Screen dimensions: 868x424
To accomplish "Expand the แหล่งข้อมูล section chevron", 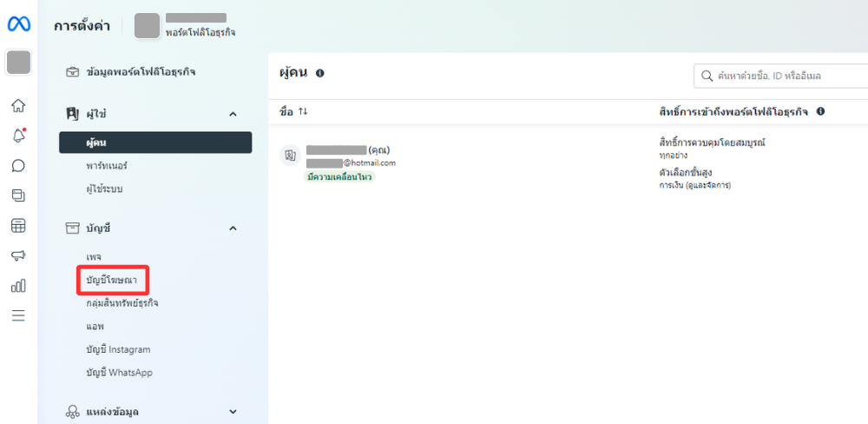I will click(233, 412).
